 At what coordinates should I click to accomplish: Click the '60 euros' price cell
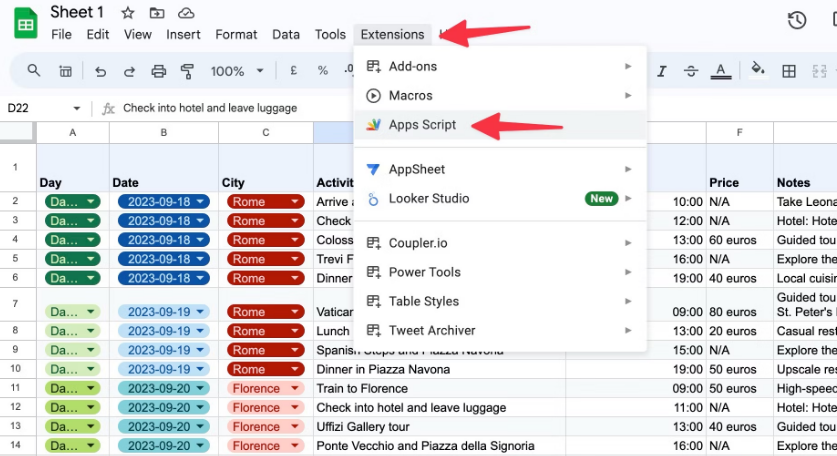pyautogui.click(x=739, y=240)
